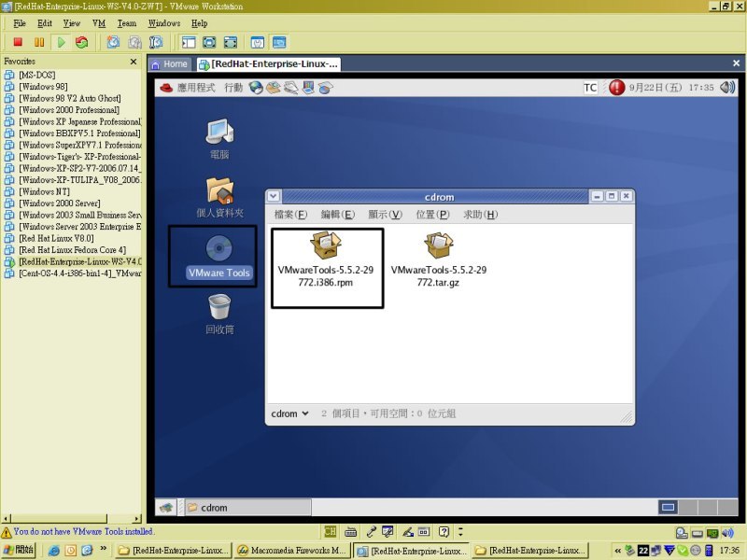This screenshot has width=747, height=560.
Task: Select VMwareTools-5.5.2-29772.i386.rpm file
Action: point(326,259)
